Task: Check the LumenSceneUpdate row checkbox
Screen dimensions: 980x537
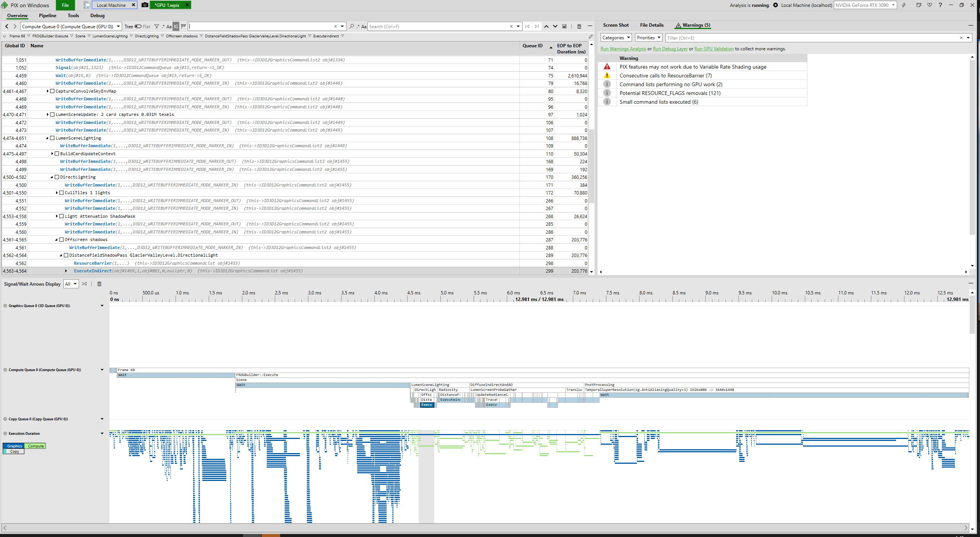Action: tap(53, 114)
